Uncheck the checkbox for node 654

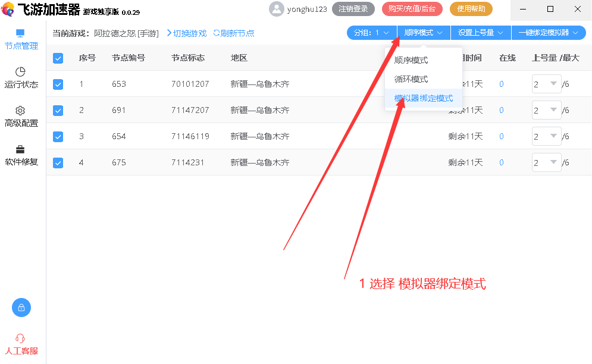58,137
